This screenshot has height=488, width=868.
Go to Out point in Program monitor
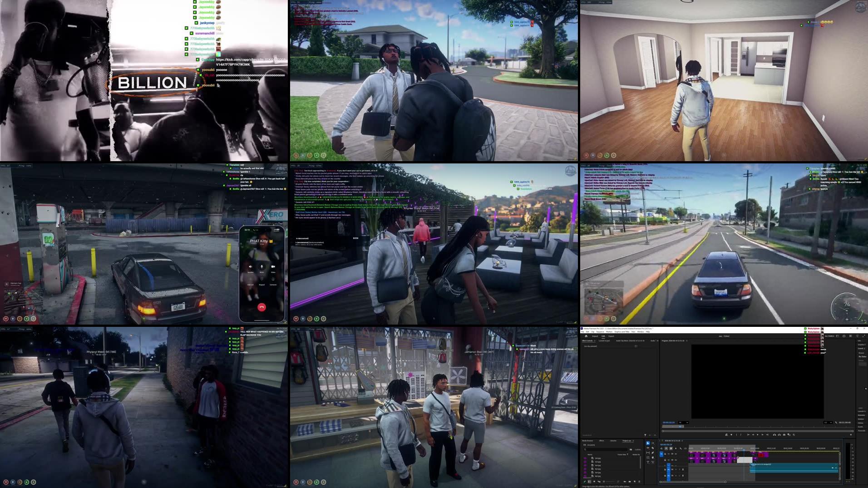(x=767, y=434)
